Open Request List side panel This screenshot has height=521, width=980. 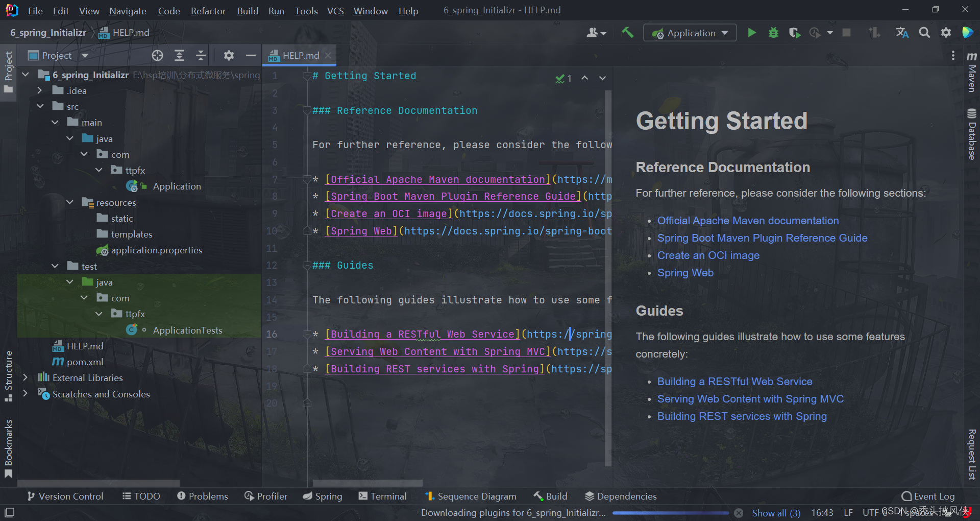click(x=972, y=454)
